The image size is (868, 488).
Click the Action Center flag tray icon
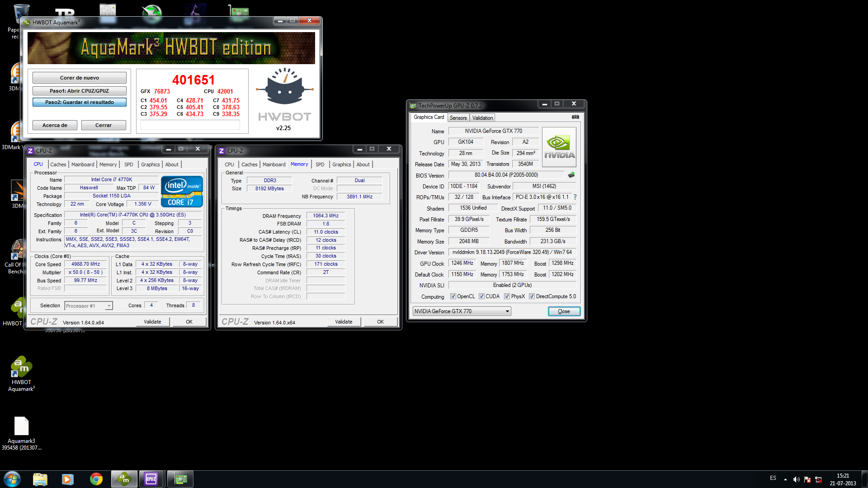coord(807,479)
